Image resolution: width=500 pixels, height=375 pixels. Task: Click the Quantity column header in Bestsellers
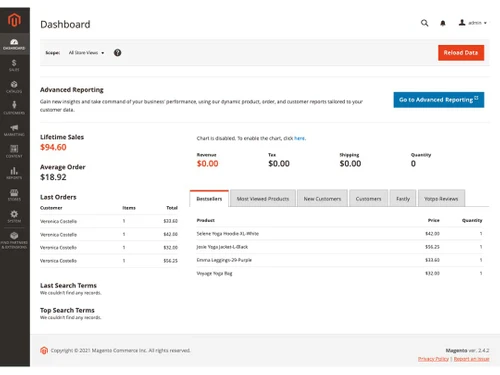(x=472, y=220)
